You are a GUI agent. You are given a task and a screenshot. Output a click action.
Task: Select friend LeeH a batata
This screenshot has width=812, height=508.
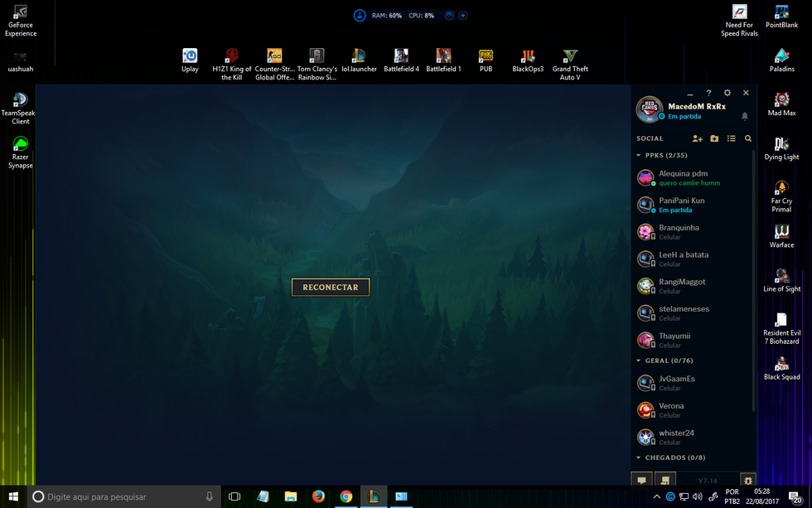pos(693,259)
